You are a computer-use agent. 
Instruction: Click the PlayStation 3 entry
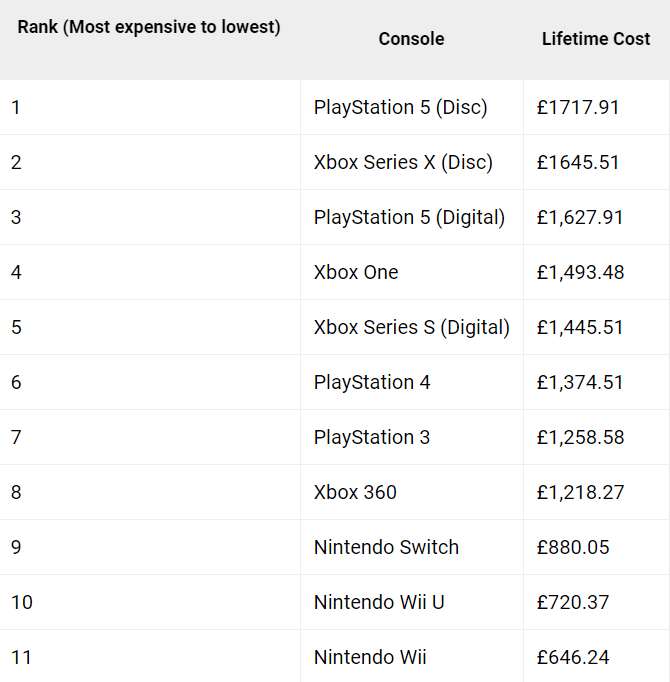[372, 437]
